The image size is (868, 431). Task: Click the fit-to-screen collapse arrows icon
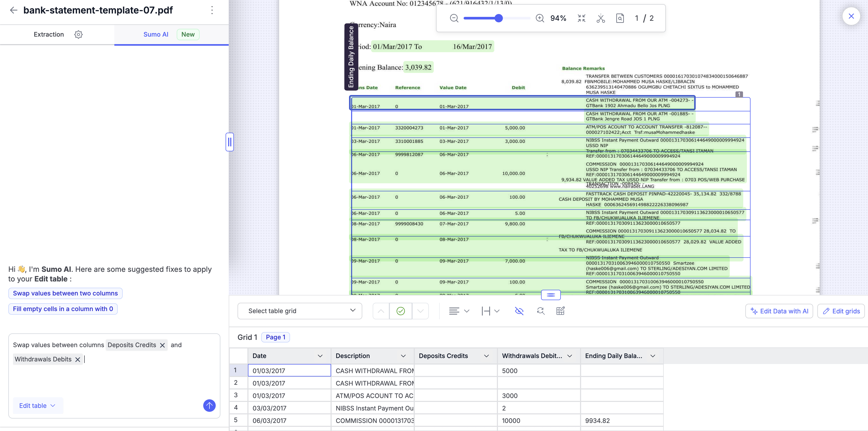(581, 18)
